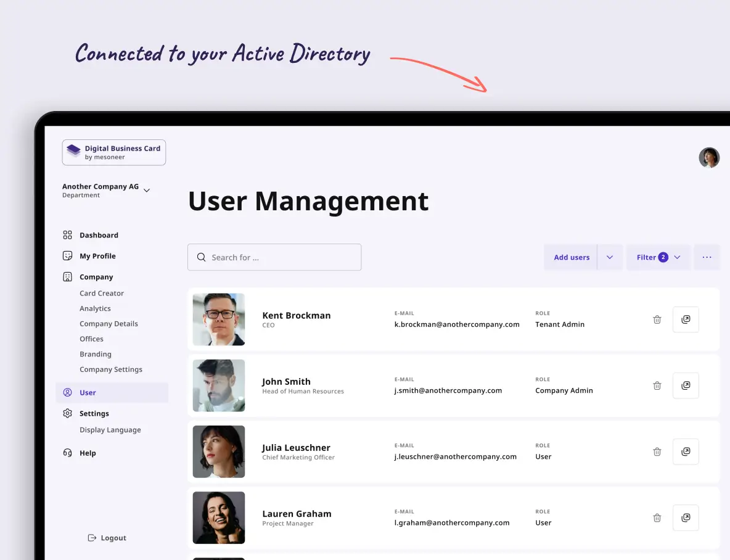730x560 pixels.
Task: Click the Tenant Admin role value
Action: point(560,324)
